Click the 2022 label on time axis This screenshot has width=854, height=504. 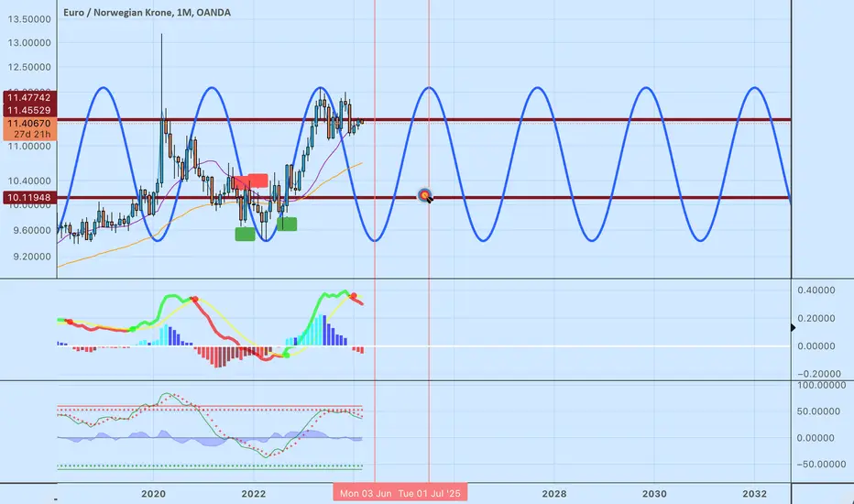(x=253, y=494)
